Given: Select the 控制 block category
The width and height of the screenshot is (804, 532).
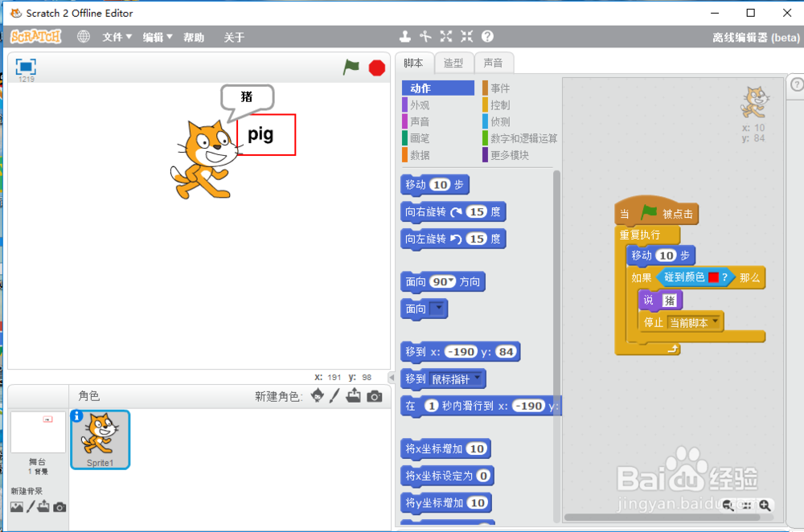Looking at the screenshot, I should pos(519,105).
